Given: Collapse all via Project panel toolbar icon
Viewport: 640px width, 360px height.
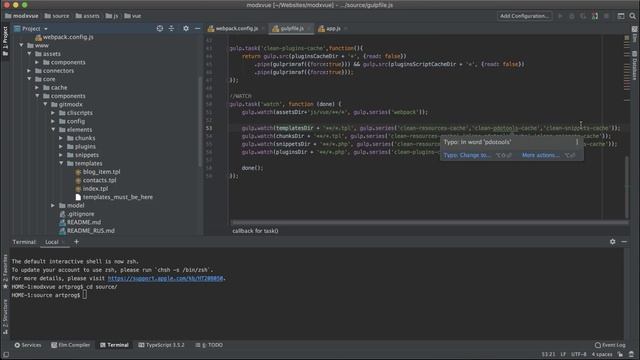Looking at the screenshot, I should pos(171,29).
